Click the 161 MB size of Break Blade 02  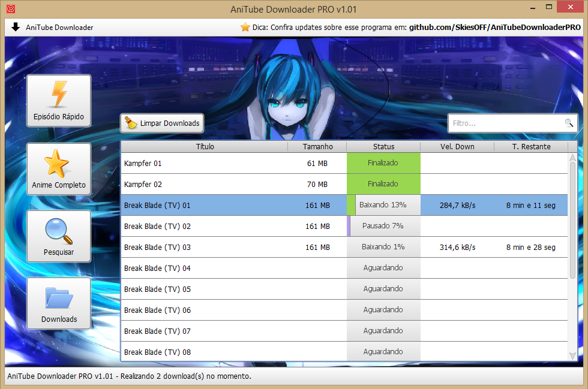pyautogui.click(x=317, y=227)
